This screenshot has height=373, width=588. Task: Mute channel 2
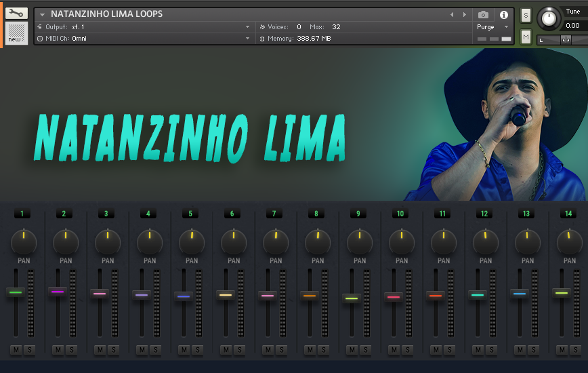[x=58, y=350]
